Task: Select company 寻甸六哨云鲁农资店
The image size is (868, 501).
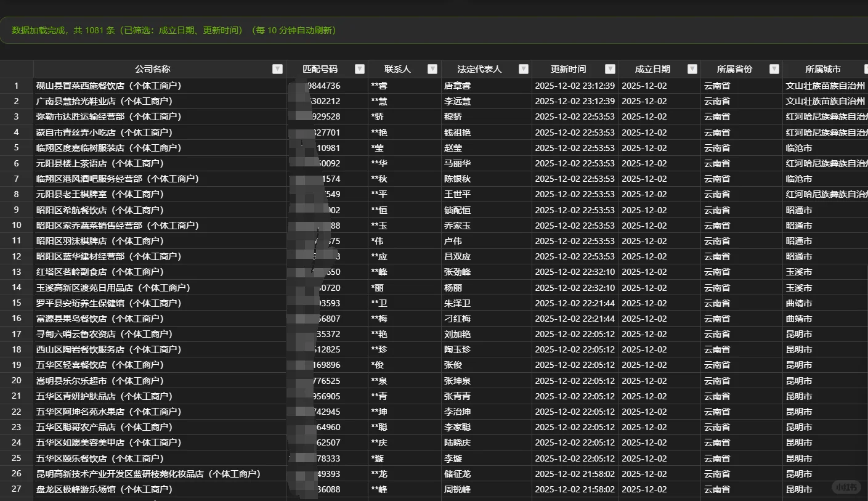Action: tap(105, 334)
